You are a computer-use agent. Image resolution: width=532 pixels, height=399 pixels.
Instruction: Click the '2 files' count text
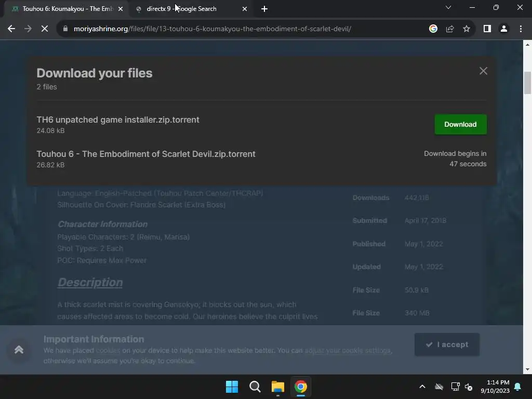click(x=47, y=87)
